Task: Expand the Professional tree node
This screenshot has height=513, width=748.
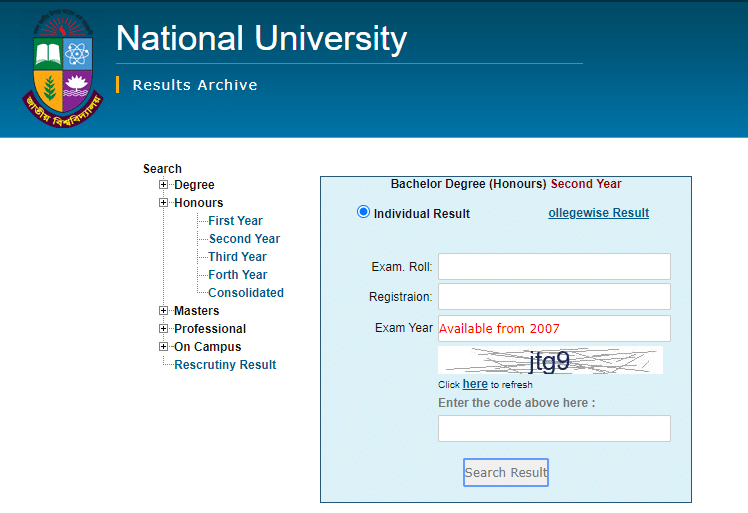Action: (x=164, y=329)
